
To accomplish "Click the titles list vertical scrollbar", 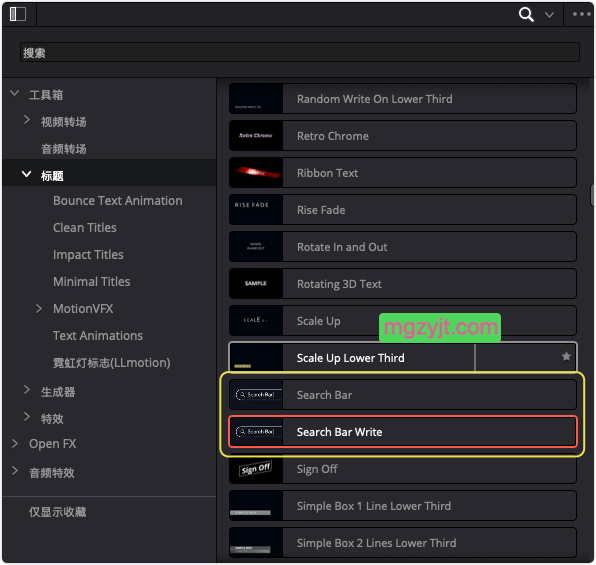I will [x=592, y=195].
